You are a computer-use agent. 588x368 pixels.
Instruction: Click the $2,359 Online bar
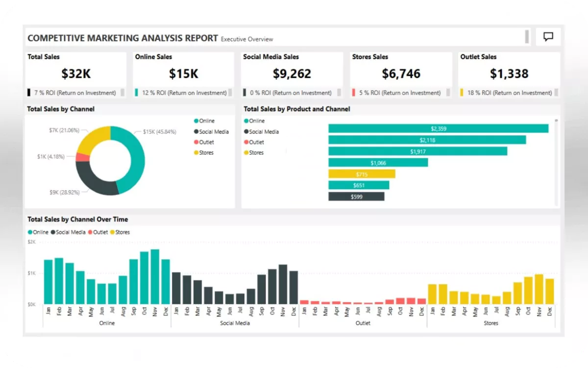click(438, 129)
